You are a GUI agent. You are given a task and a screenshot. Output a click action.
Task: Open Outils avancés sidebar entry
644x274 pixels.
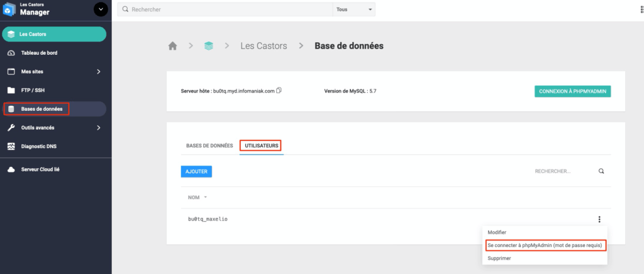pyautogui.click(x=38, y=127)
